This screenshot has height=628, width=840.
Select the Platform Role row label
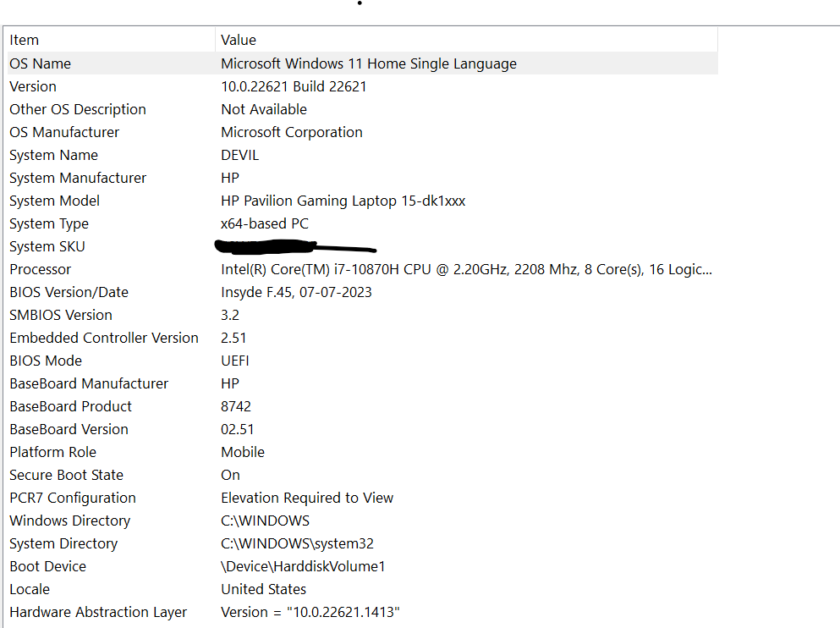53,452
